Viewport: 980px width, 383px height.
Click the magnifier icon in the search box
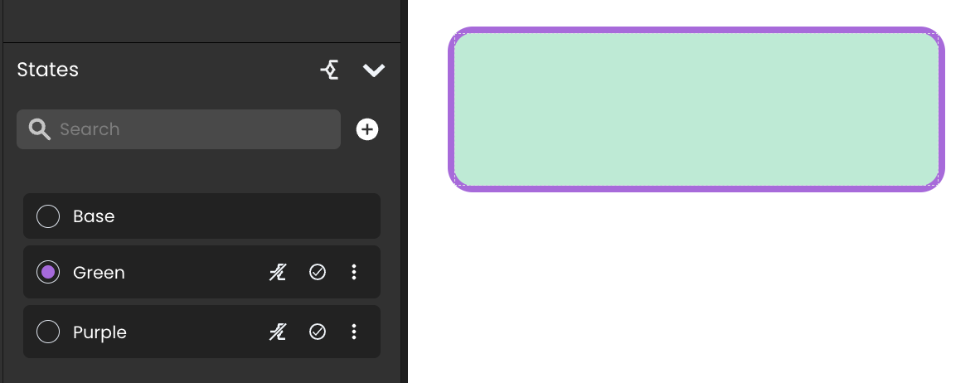pos(39,129)
